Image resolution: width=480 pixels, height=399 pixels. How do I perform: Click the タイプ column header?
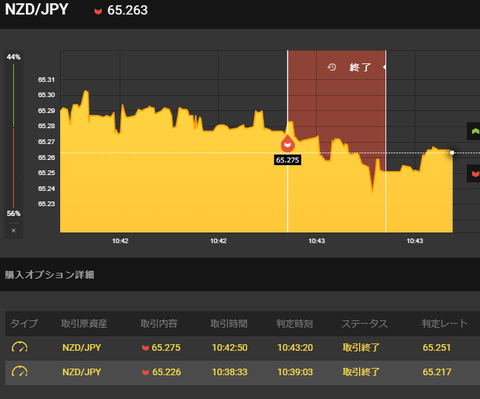click(x=24, y=323)
